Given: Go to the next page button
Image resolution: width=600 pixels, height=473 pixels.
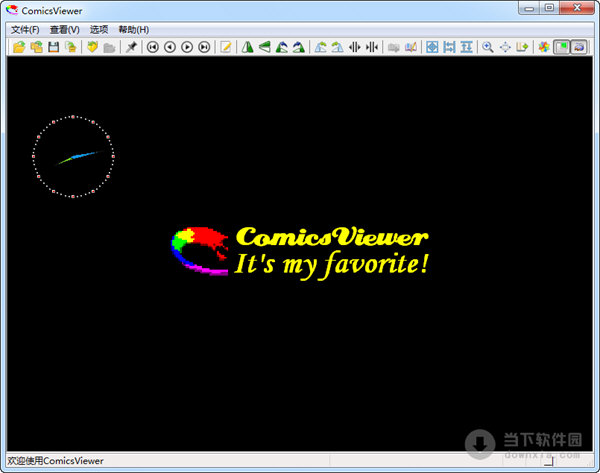Looking at the screenshot, I should 187,47.
